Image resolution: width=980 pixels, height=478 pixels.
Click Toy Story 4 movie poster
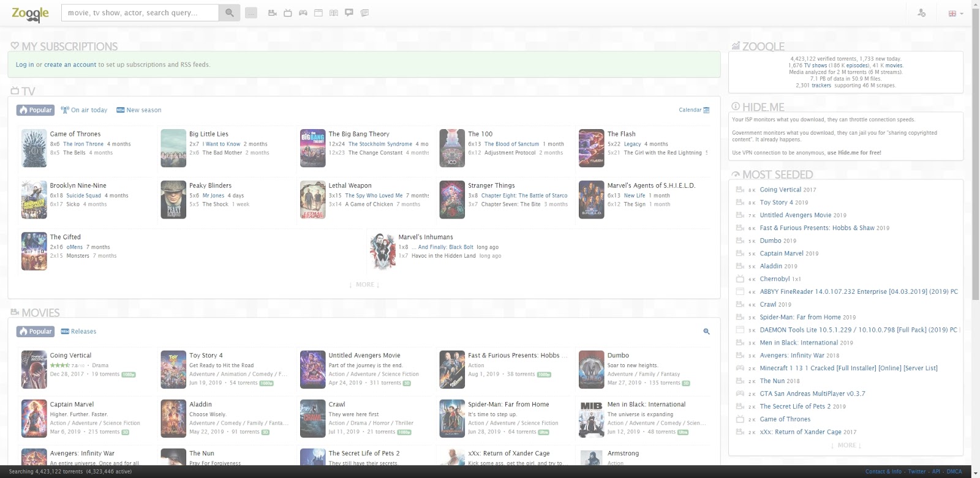click(x=173, y=370)
